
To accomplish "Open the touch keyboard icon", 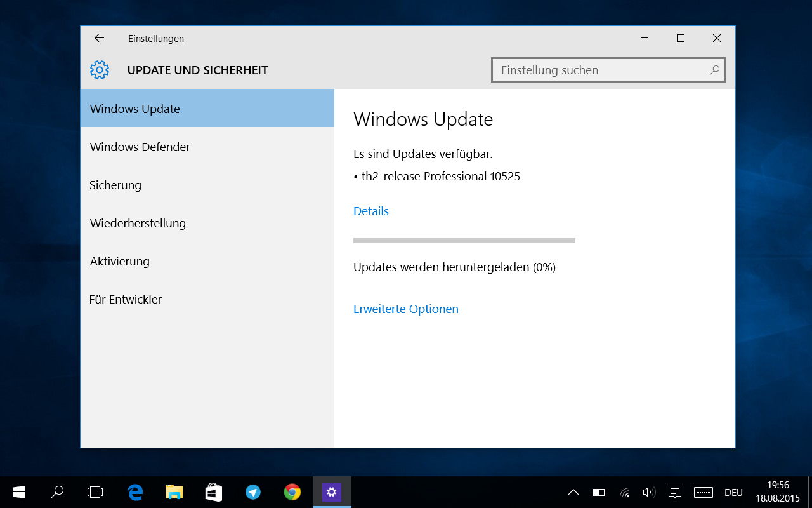I will point(704,492).
